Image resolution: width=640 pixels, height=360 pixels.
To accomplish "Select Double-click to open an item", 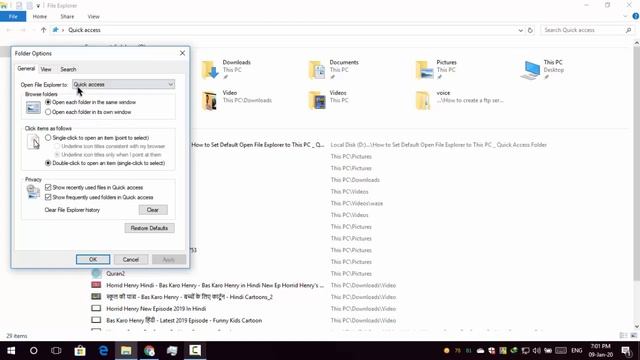I will [x=48, y=163].
